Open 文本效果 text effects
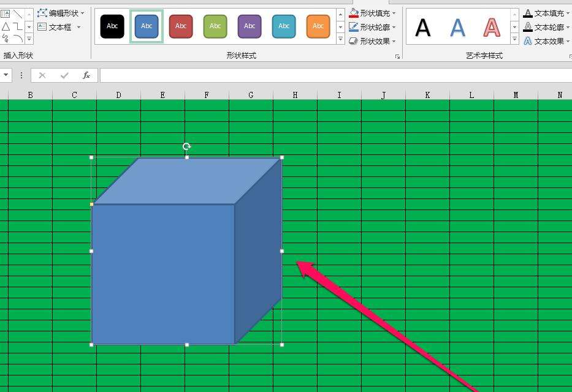 coord(546,41)
